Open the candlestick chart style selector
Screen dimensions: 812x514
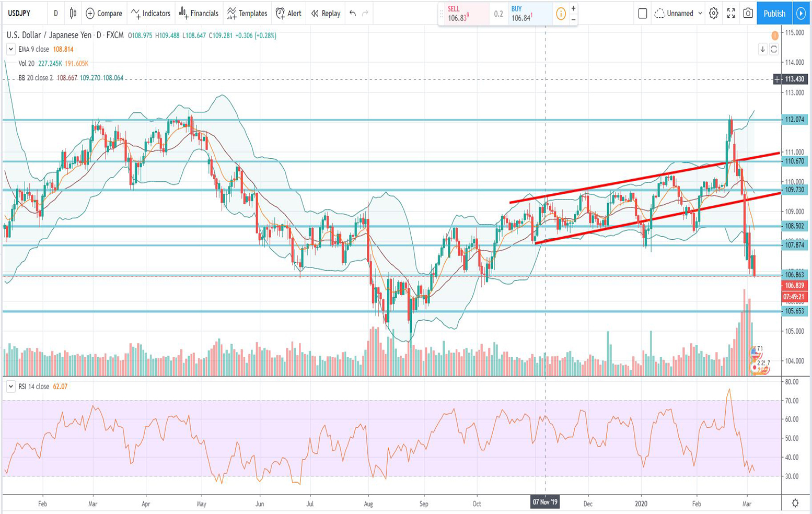pos(73,14)
